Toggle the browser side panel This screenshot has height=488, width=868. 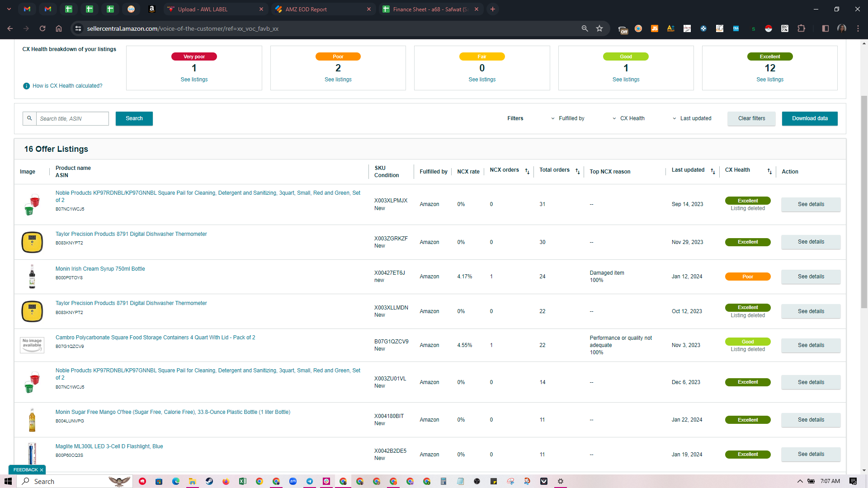pyautogui.click(x=825, y=28)
